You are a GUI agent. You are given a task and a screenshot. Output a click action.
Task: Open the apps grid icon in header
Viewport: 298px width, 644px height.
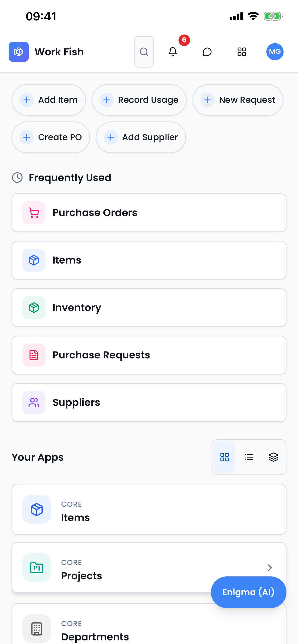[x=242, y=52]
